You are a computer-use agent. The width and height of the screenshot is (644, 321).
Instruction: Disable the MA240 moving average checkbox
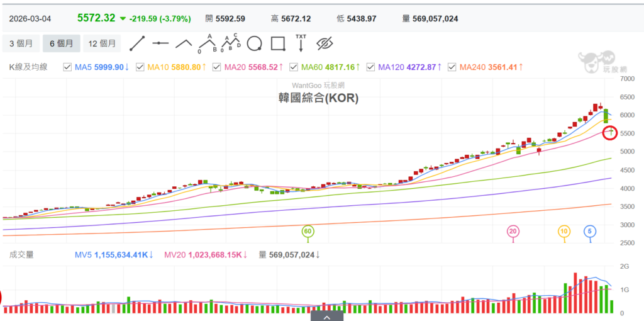click(x=452, y=67)
